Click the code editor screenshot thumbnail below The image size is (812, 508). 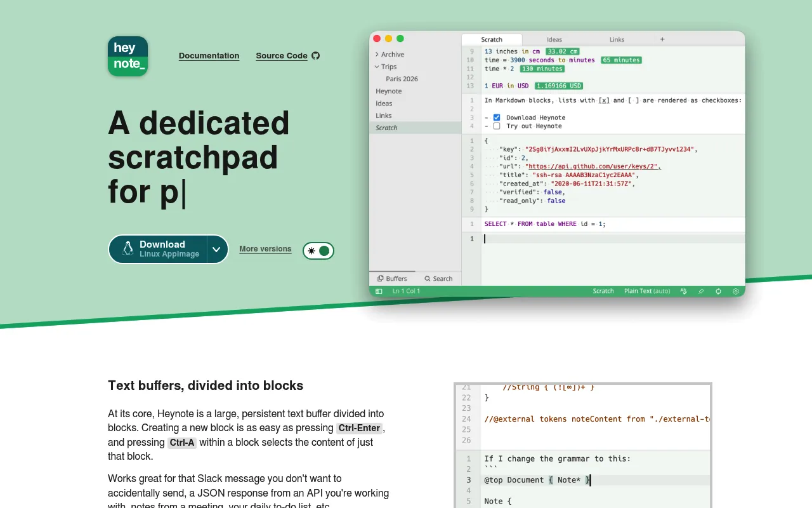click(x=583, y=445)
